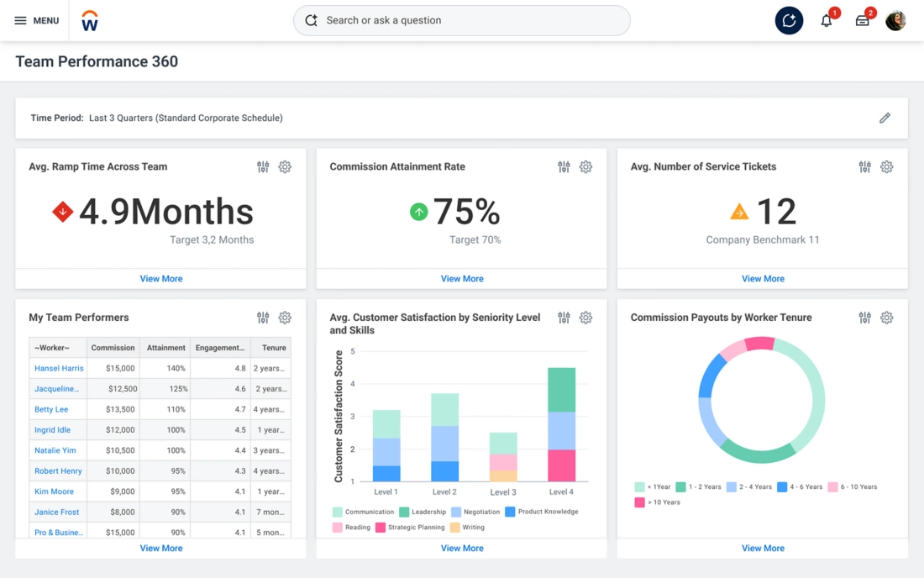Open worker Robert Henry
The height and width of the screenshot is (578, 924).
coord(58,470)
